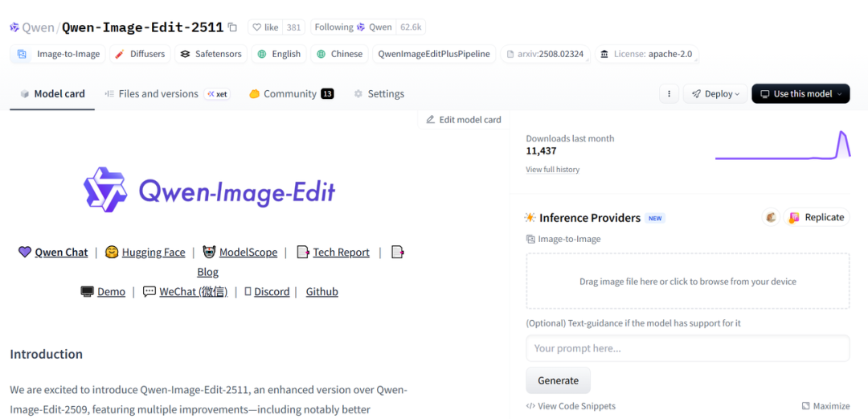The height and width of the screenshot is (419, 868).
Task: Open View Code Snippets
Action: [x=570, y=406]
